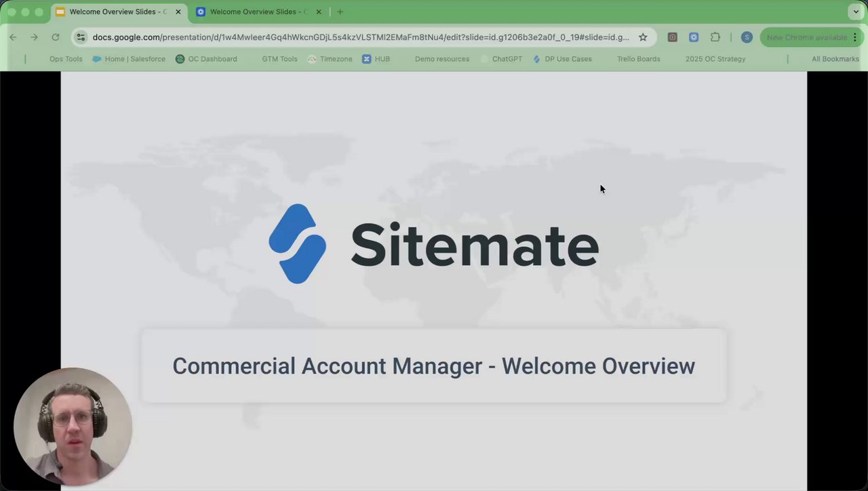This screenshot has height=491, width=868.
Task: Open the HUB bookmark
Action: (376, 59)
